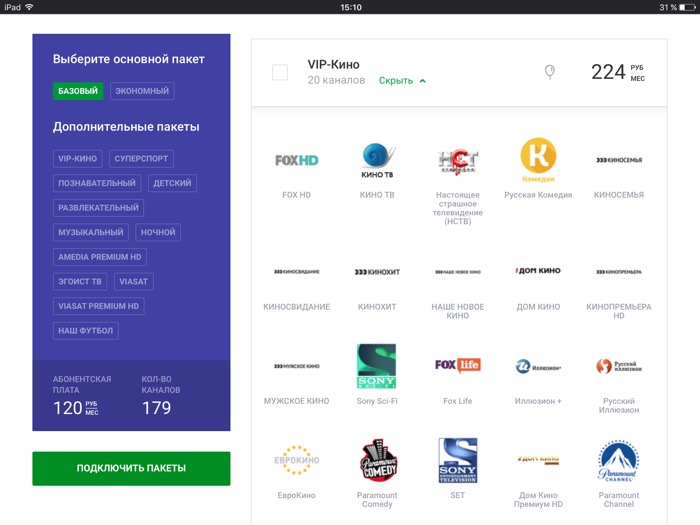Viewport: 700px width, 525px height.
Task: Tap the Sony Sci-Fi green logo
Action: pyautogui.click(x=376, y=366)
